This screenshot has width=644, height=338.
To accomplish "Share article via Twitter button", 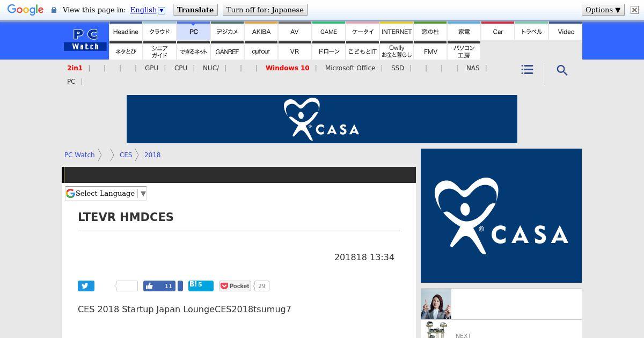I will pyautogui.click(x=86, y=286).
